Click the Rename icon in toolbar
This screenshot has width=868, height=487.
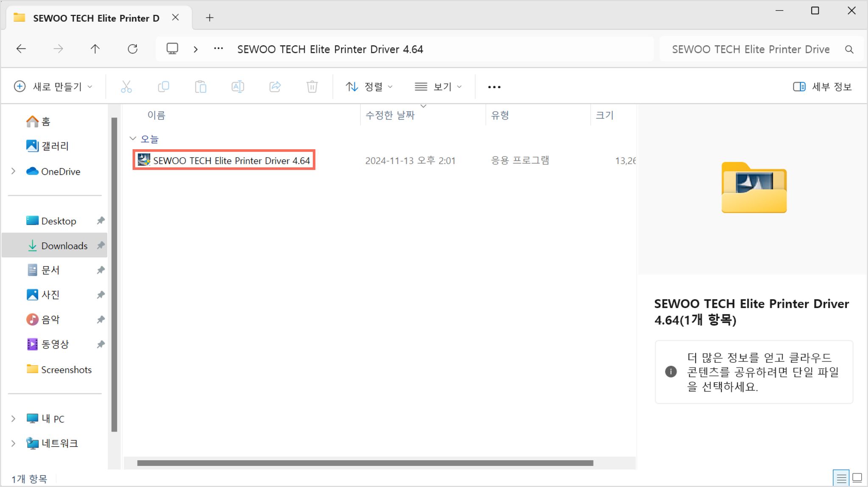click(238, 87)
